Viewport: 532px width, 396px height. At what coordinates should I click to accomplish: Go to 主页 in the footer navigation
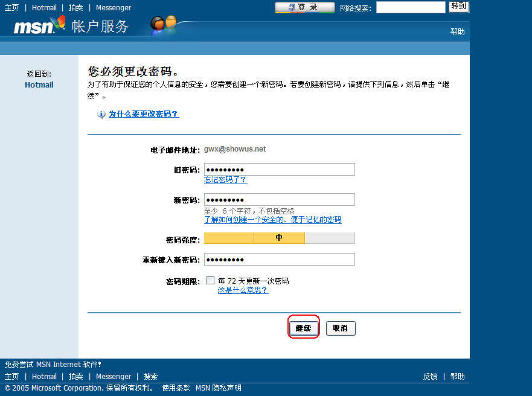point(11,376)
